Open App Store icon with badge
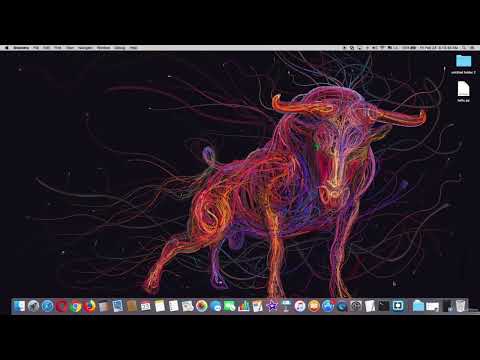The width and height of the screenshot is (480, 360). click(328, 306)
